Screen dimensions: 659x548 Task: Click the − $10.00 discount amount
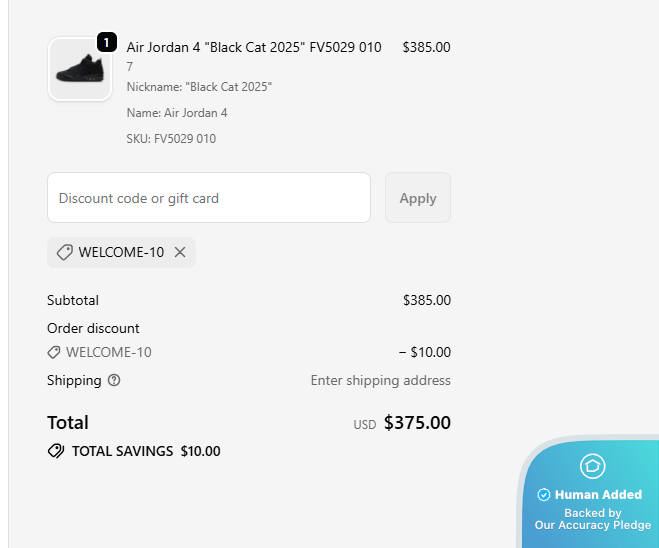click(424, 352)
